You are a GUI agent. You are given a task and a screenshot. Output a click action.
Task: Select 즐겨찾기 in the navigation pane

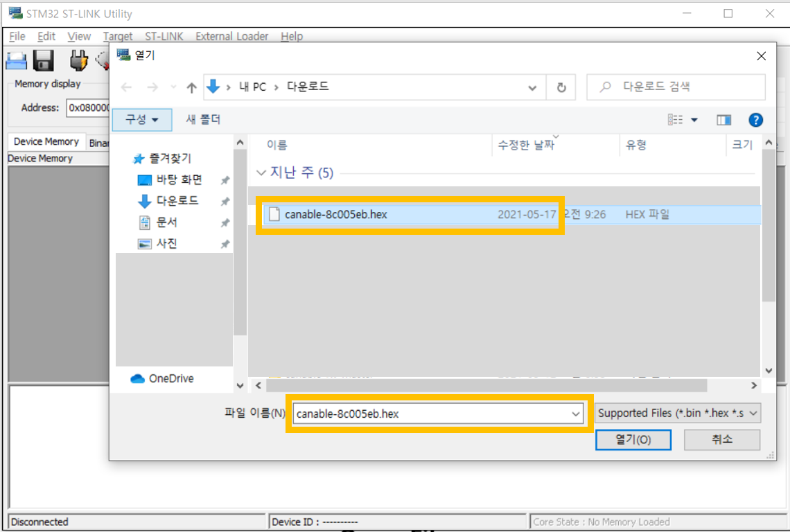coord(170,159)
